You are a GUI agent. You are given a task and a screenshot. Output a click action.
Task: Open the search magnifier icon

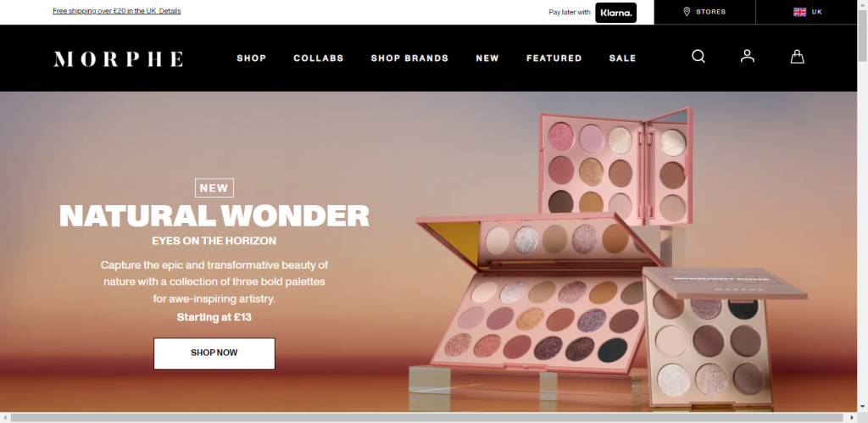click(x=698, y=57)
